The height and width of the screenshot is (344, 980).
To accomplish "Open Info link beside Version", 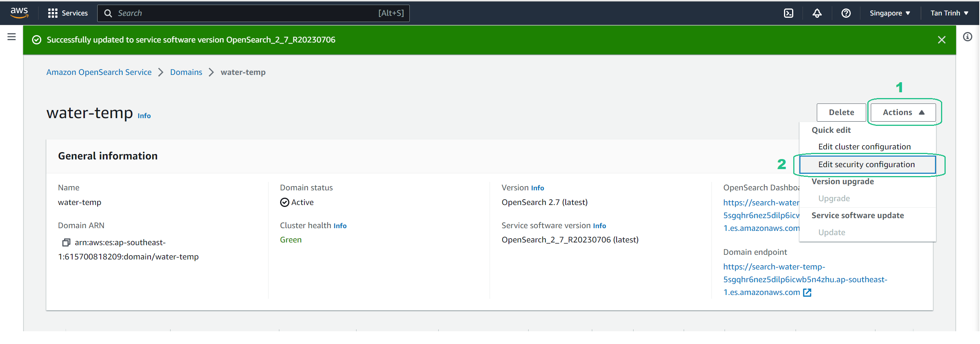I will pyautogui.click(x=537, y=188).
